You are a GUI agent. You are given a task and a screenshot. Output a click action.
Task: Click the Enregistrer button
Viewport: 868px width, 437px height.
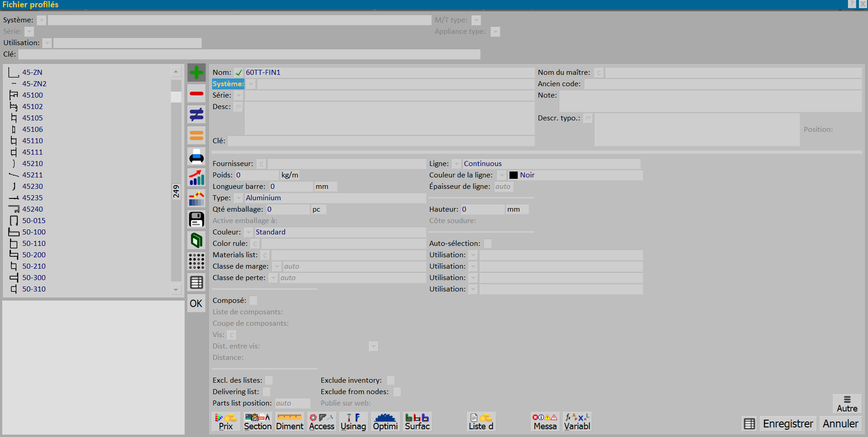point(788,424)
